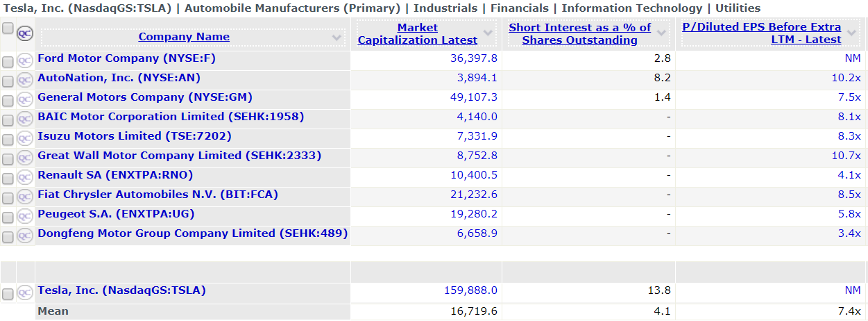
Task: Sort by Company Name column header
Action: (184, 37)
